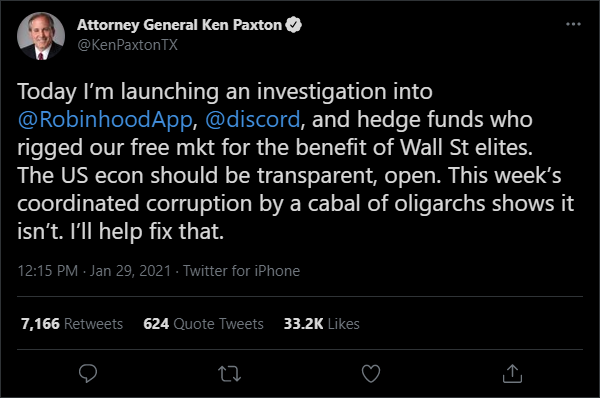
Task: Click the reply speech bubble icon
Action: (88, 373)
